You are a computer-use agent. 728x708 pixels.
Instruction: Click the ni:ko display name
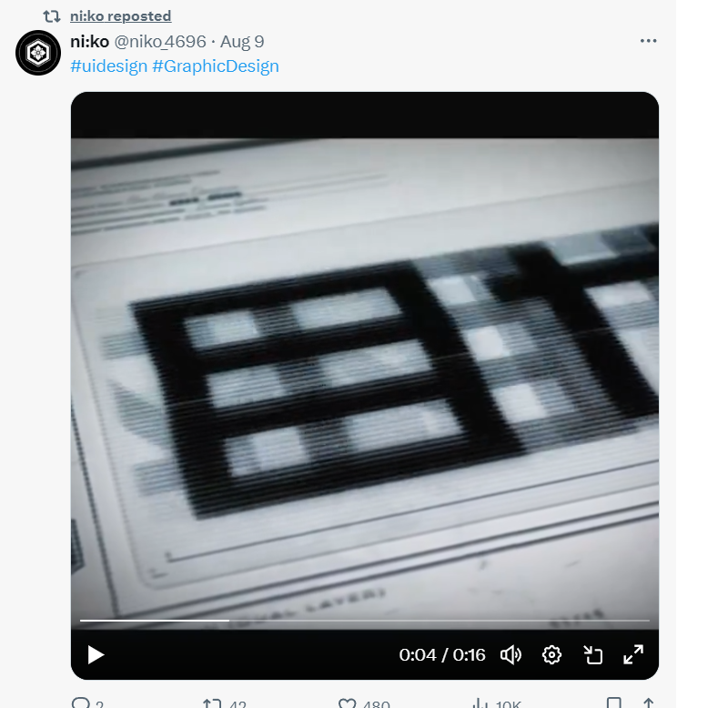tap(89, 41)
